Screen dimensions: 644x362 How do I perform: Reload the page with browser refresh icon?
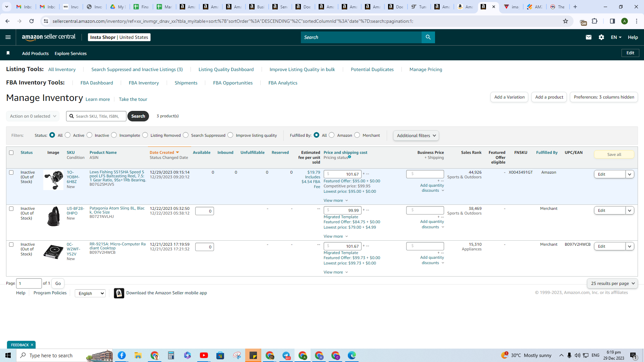(x=32, y=21)
